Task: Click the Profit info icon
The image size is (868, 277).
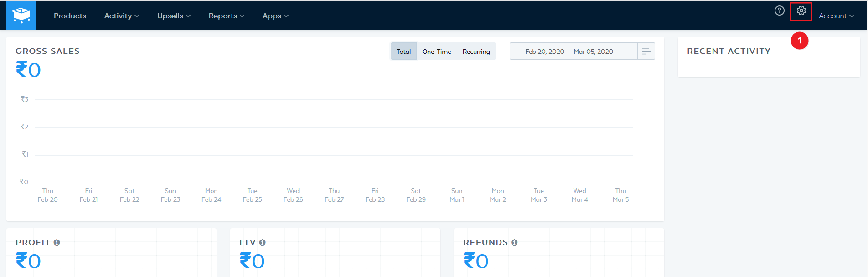Action: (x=57, y=242)
